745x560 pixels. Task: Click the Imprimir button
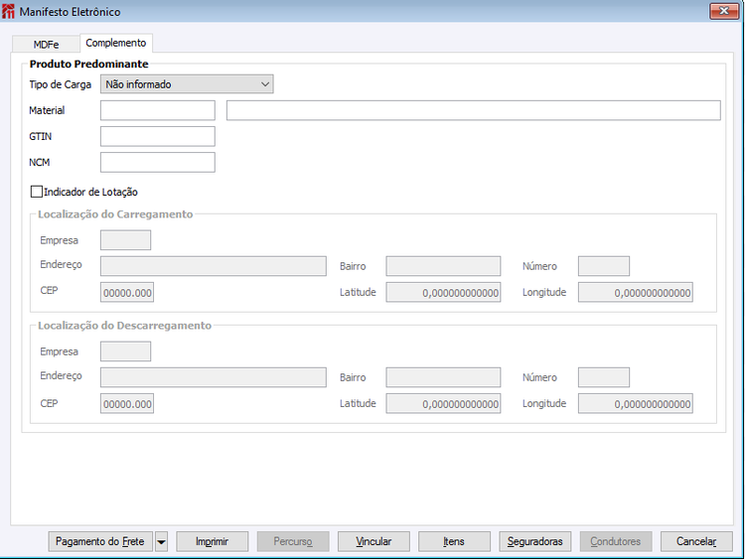(x=212, y=541)
